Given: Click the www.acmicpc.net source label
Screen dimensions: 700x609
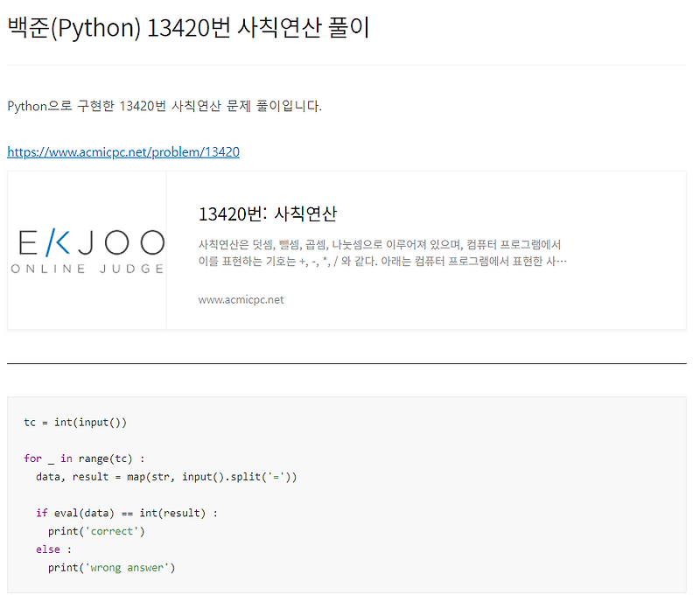Looking at the screenshot, I should pos(241,299).
